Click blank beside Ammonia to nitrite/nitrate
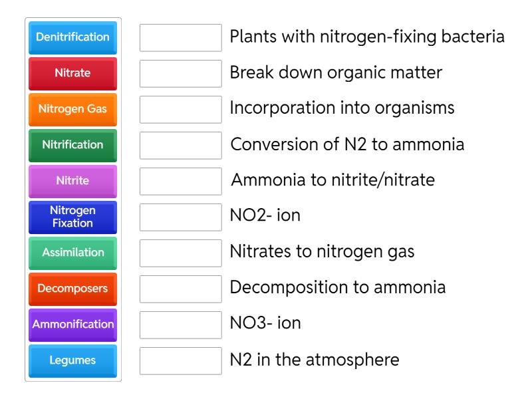This screenshot has height=399, width=532. 181,182
